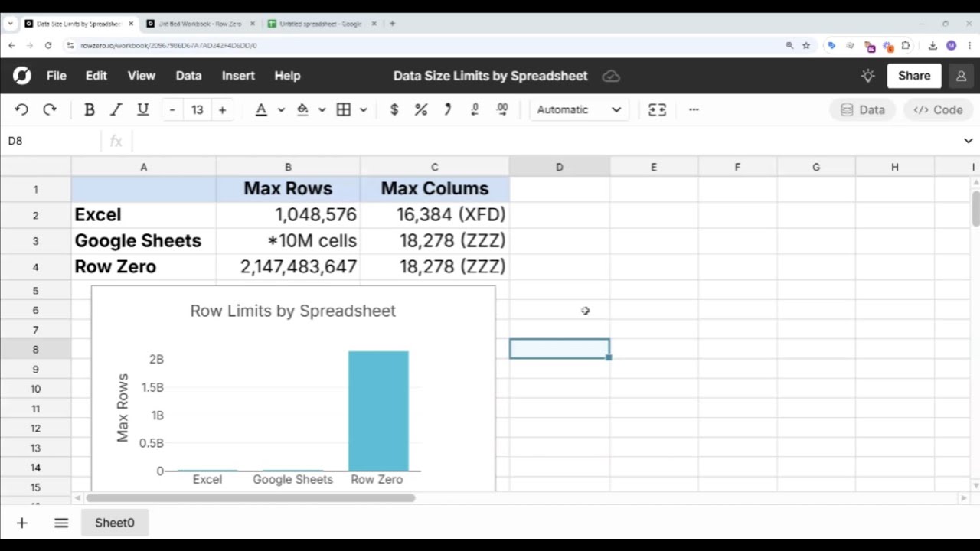Open the File menu
Image resolution: width=980 pixels, height=551 pixels.
pos(56,76)
